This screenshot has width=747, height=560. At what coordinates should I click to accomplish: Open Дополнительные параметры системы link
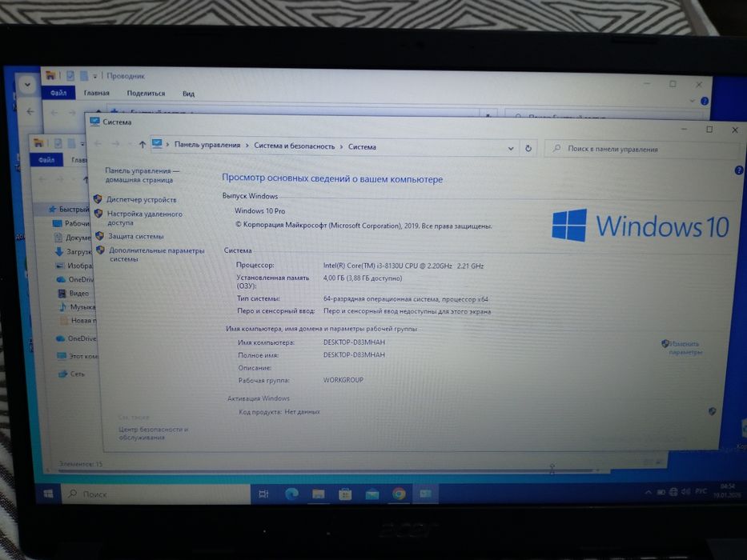(x=157, y=254)
